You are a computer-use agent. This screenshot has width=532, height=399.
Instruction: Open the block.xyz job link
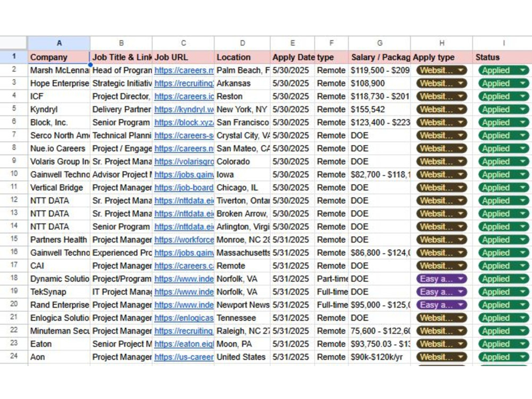(184, 122)
